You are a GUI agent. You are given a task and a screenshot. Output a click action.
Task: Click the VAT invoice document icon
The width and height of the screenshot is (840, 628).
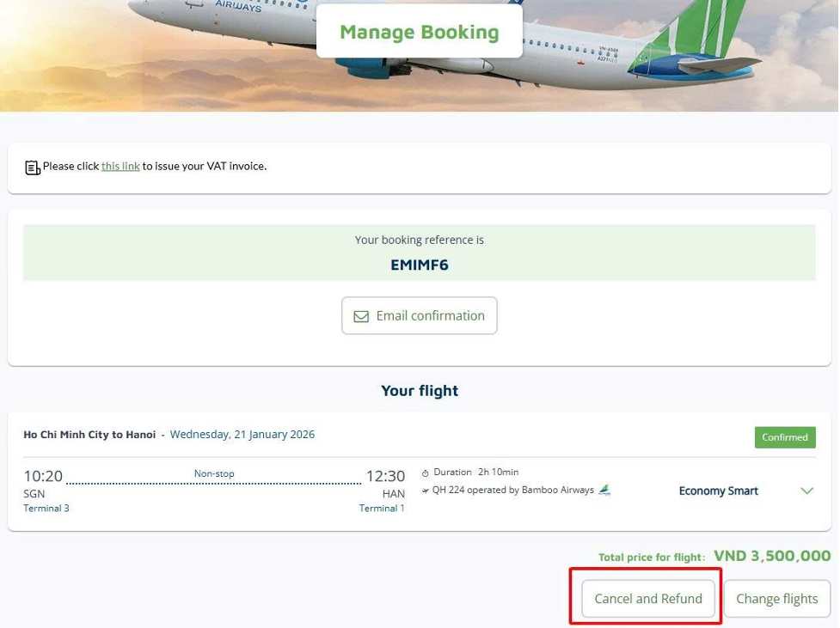pos(33,168)
